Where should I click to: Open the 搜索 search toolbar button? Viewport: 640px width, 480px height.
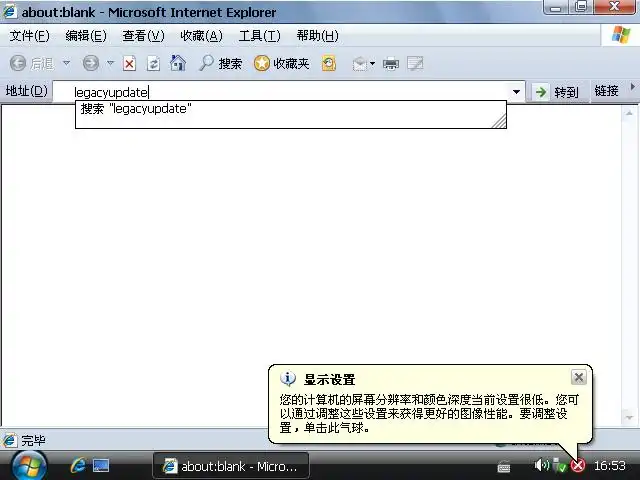[220, 63]
